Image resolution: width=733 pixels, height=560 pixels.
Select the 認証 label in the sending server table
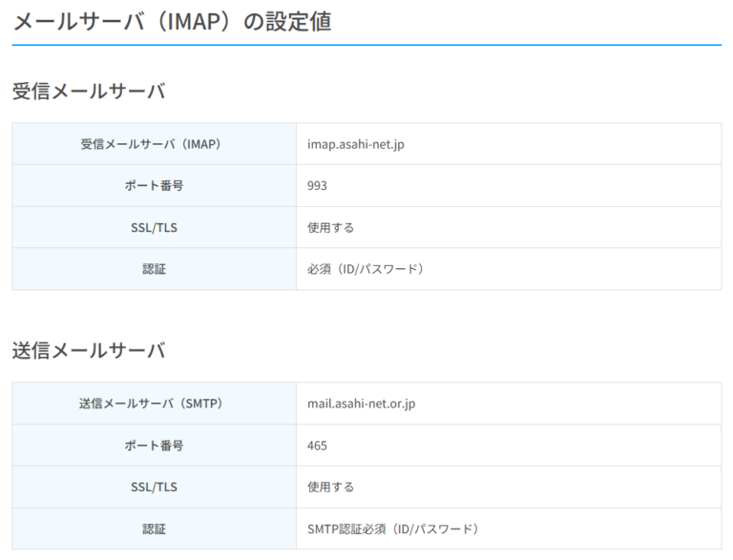(x=154, y=529)
